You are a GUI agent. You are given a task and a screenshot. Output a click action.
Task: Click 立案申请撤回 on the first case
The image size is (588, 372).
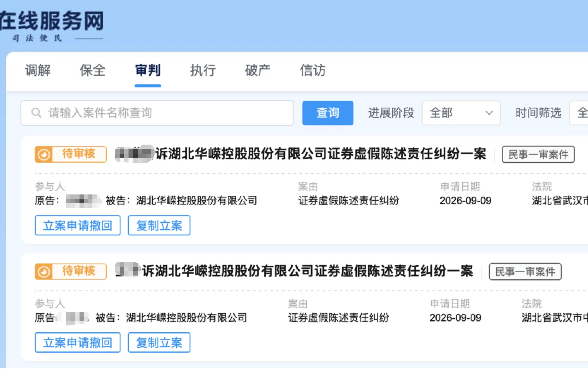tap(78, 225)
